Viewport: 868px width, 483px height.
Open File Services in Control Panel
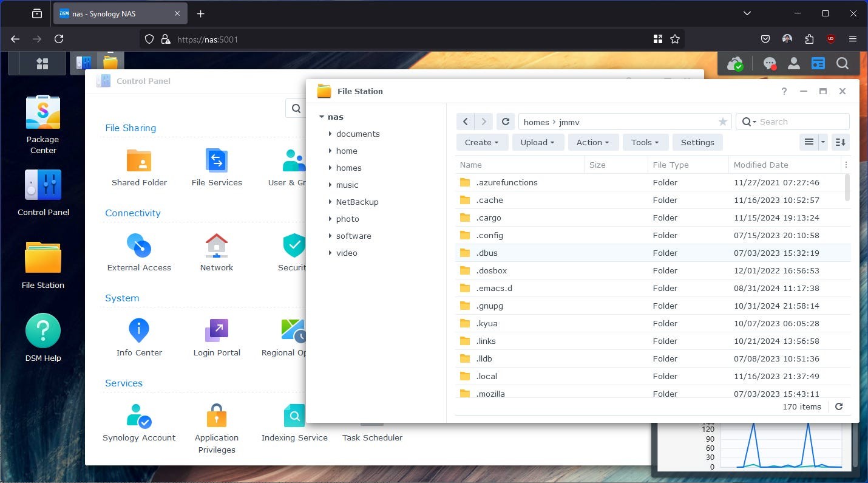(217, 168)
